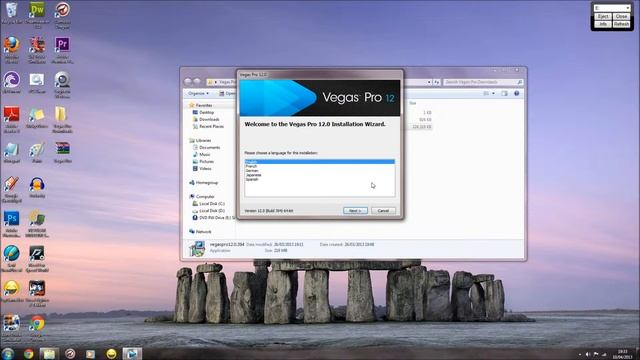The image size is (640, 360).
Task: Open the Sticky Notes desktop shortcut
Action: pyautogui.click(x=37, y=118)
